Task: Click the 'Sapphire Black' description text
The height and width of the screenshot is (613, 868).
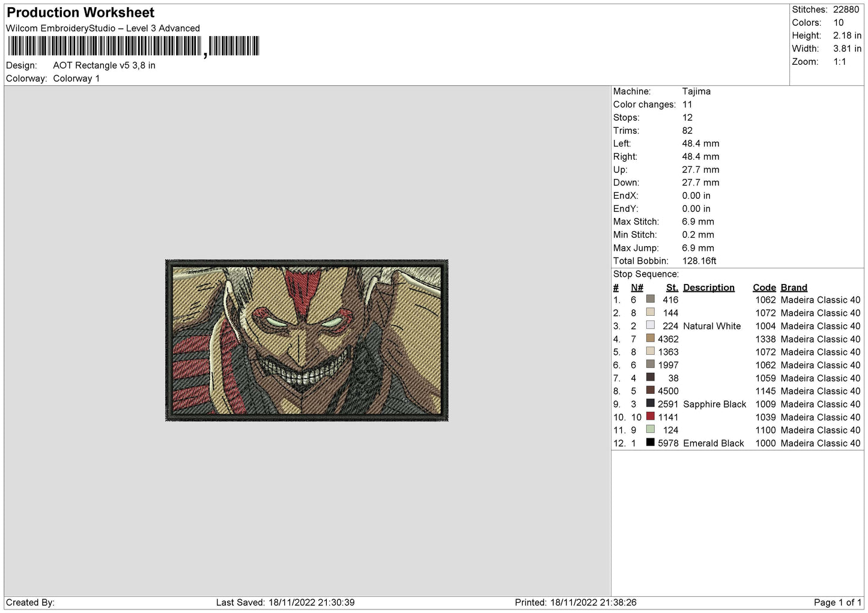Action: [x=714, y=404]
